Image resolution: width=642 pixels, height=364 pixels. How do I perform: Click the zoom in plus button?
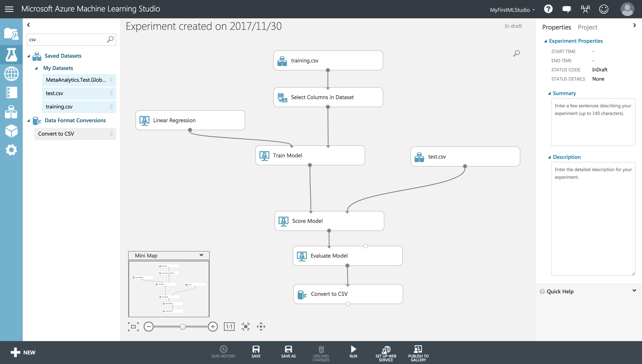tap(213, 327)
